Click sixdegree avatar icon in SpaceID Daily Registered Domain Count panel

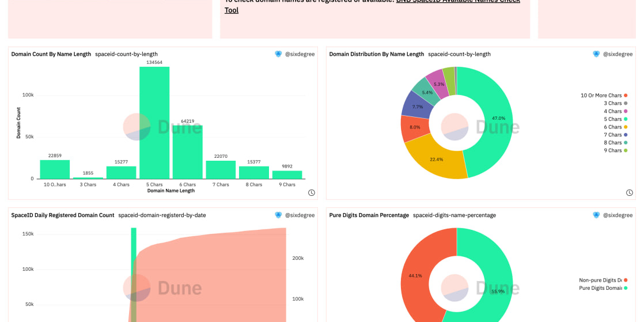278,215
